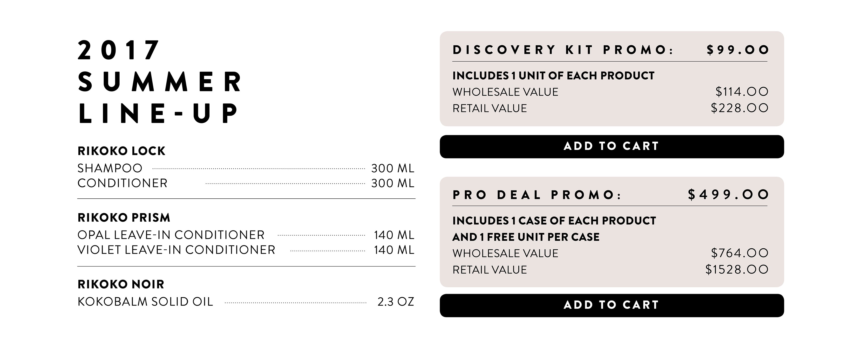Click the $99.00 Discovery Kit price

tap(738, 50)
